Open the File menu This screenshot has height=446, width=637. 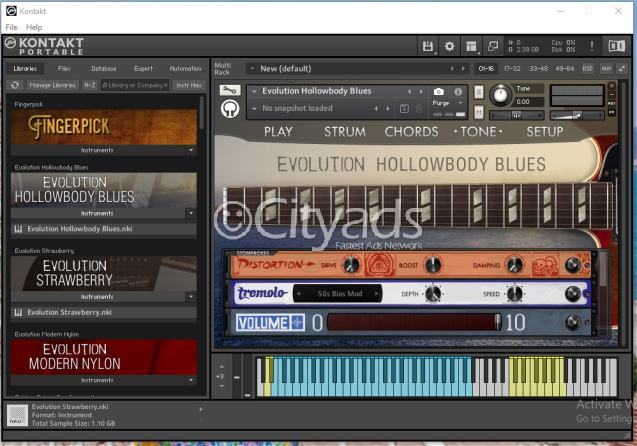pyautogui.click(x=11, y=27)
